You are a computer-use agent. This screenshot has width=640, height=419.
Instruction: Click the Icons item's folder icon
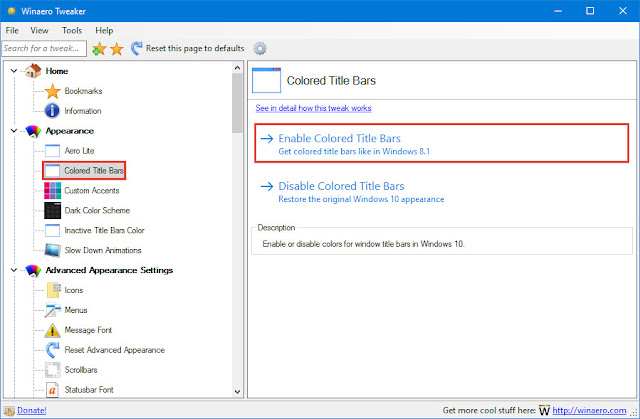pos(53,290)
